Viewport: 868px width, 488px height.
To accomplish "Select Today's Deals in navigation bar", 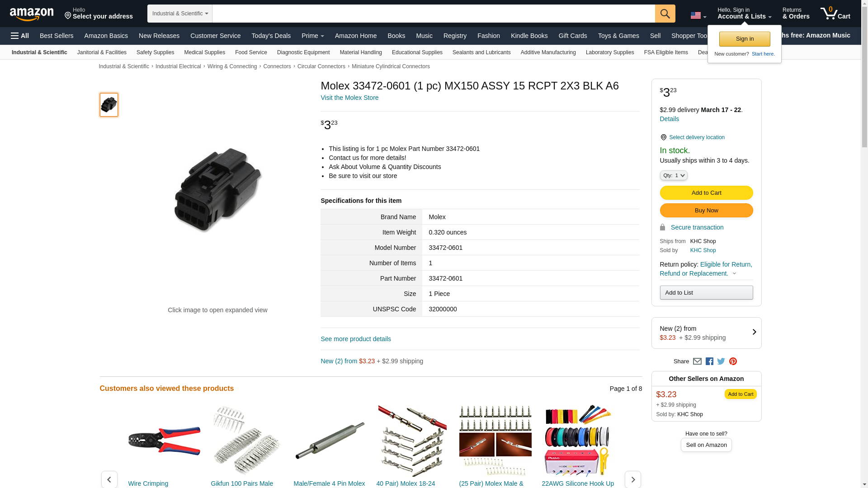I will pyautogui.click(x=271, y=36).
